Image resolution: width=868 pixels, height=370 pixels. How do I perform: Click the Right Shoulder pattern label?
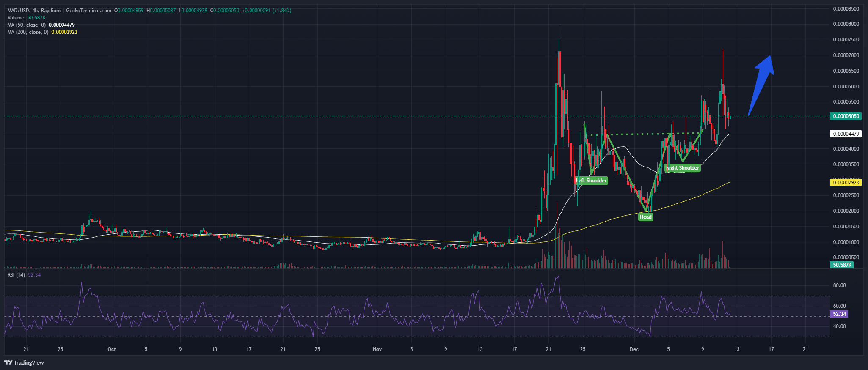[683, 168]
